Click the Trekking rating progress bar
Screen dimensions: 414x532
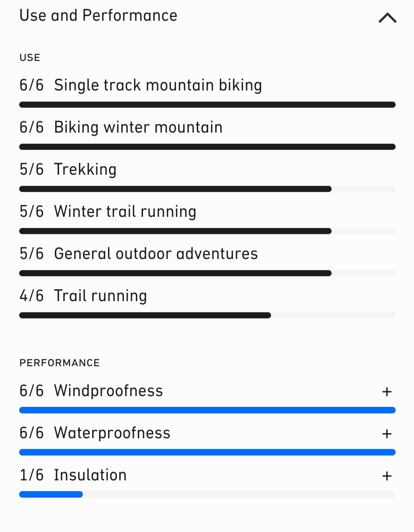click(x=207, y=189)
